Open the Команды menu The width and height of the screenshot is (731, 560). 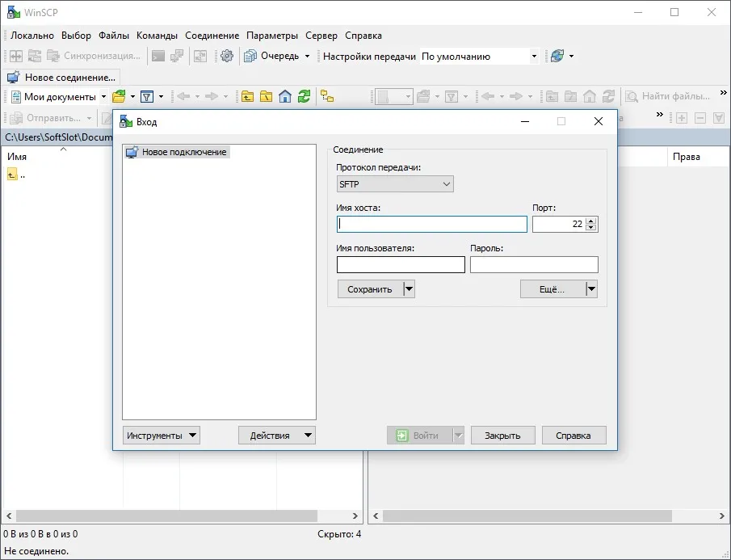tap(157, 36)
